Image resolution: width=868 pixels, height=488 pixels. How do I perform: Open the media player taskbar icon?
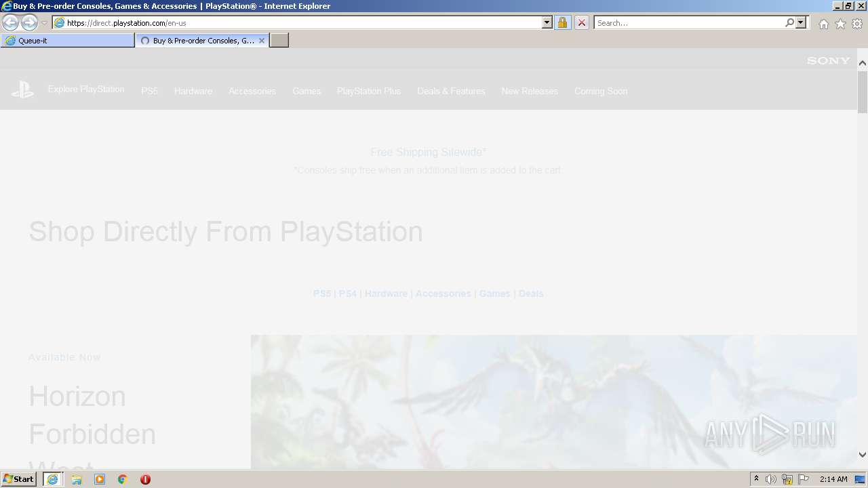[x=100, y=479]
